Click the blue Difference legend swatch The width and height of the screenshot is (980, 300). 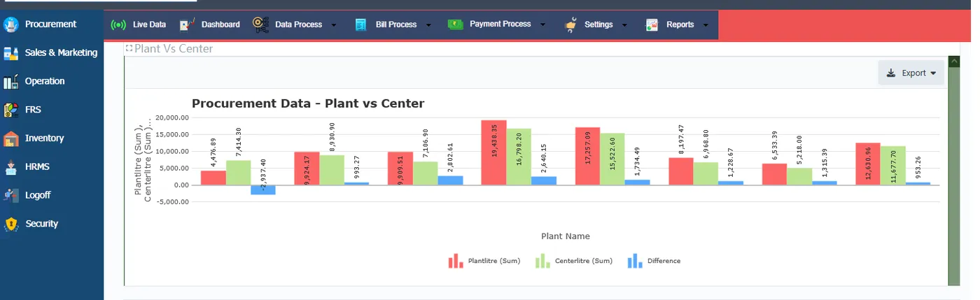coord(635,261)
